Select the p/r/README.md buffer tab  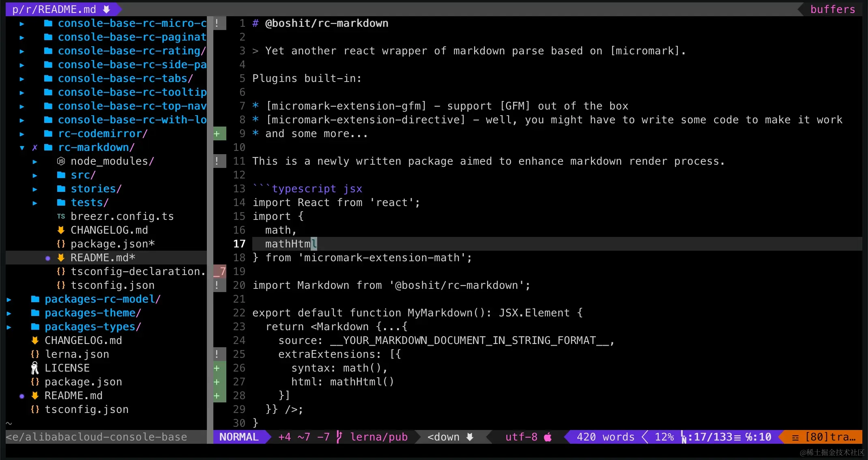(x=54, y=9)
